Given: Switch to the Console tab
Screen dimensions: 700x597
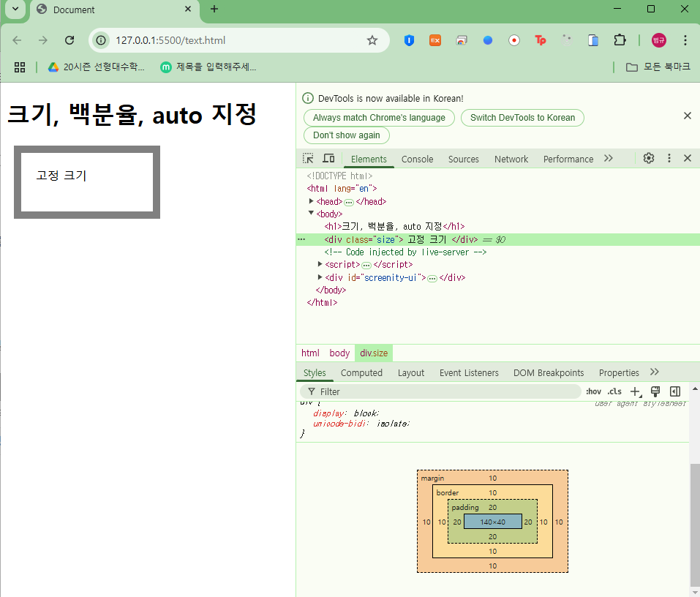Looking at the screenshot, I should [x=417, y=159].
